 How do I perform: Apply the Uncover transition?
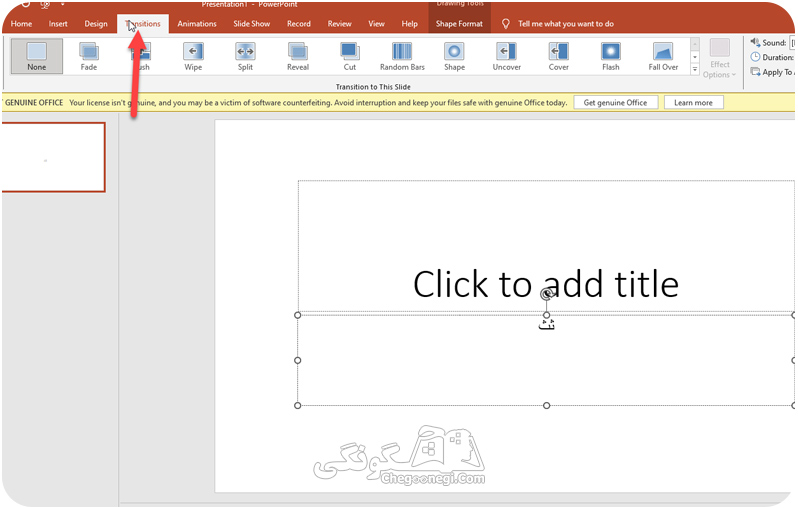[506, 56]
